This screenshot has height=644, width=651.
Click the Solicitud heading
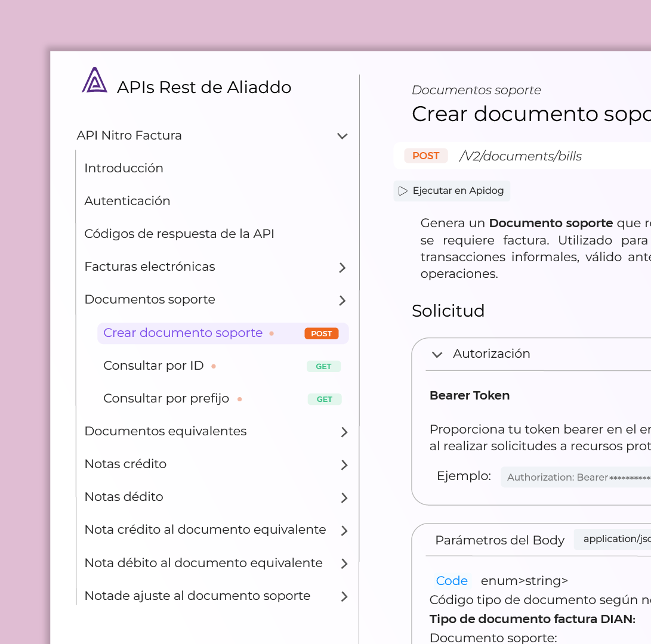point(448,311)
